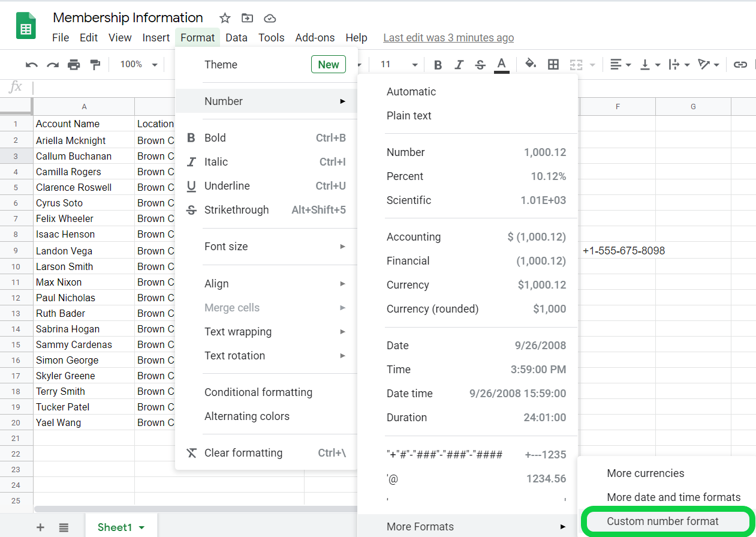The image size is (756, 537).
Task: Star the Membership Information spreadsheet
Action: (x=224, y=18)
